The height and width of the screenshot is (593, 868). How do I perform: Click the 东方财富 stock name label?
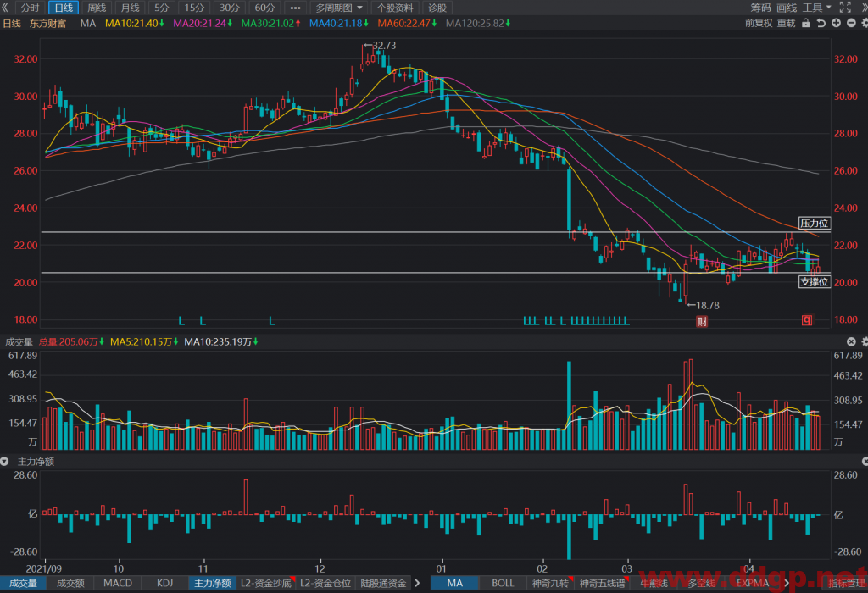tap(47, 23)
